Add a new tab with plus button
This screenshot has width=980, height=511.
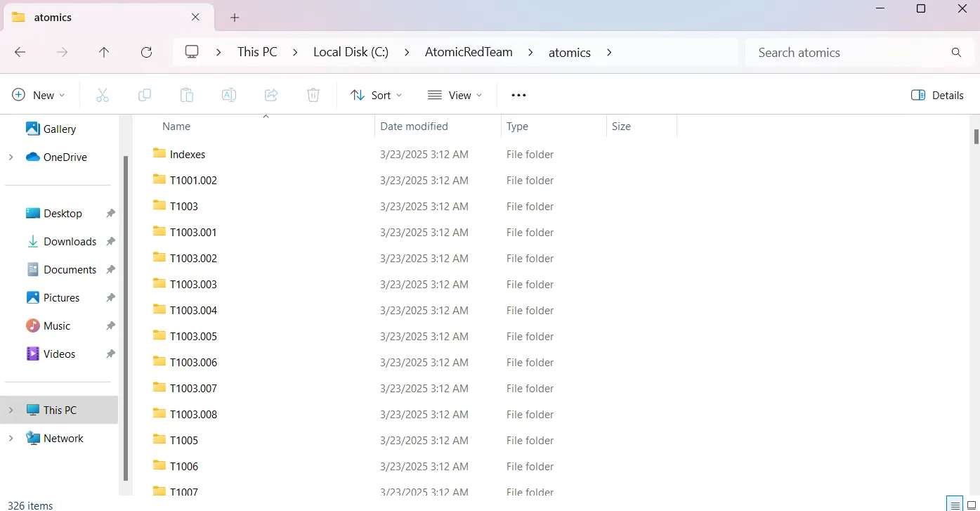[x=235, y=17]
